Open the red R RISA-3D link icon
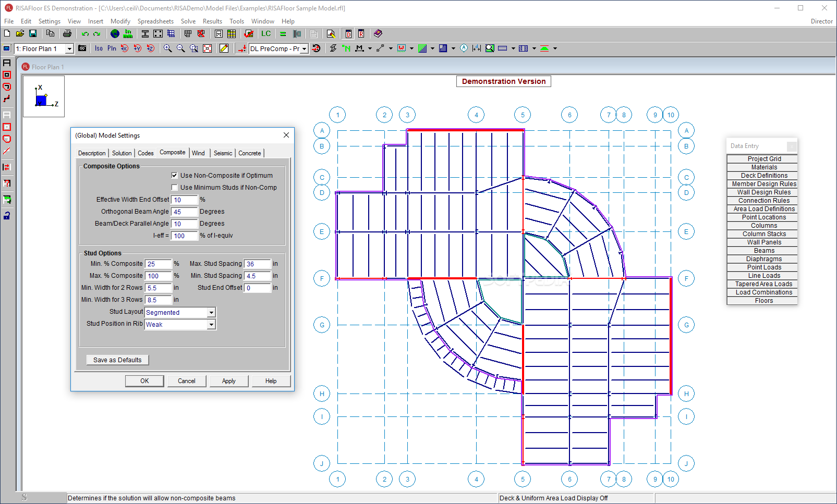The height and width of the screenshot is (504, 837). tap(361, 33)
